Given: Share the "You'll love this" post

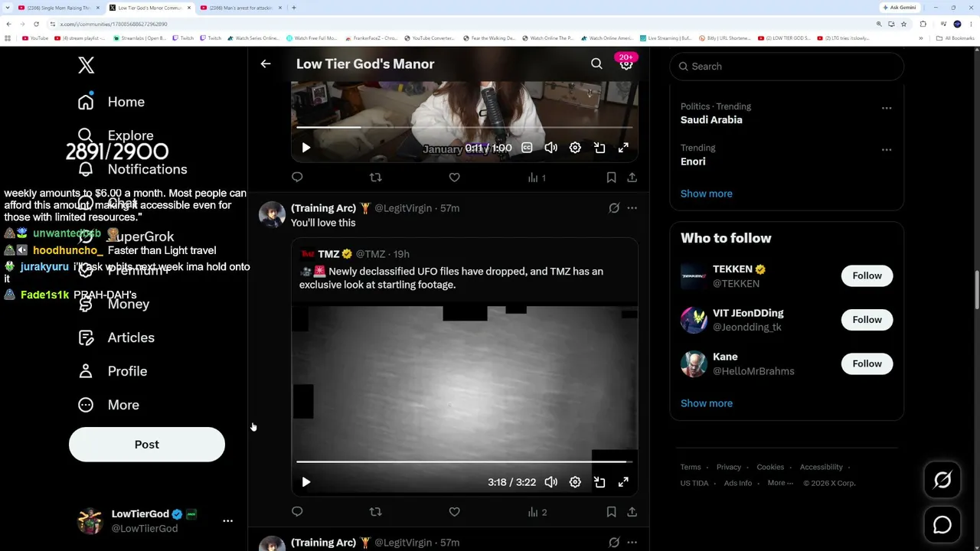Looking at the screenshot, I should (x=632, y=512).
